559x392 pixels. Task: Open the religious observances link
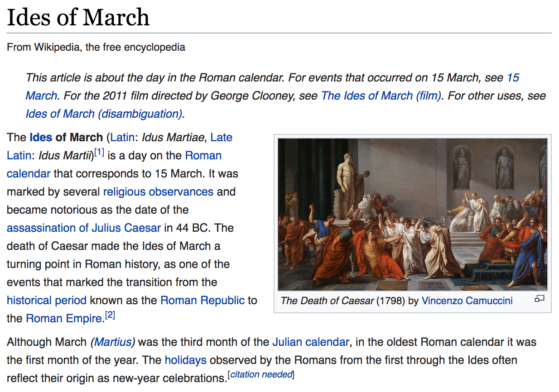coord(158,191)
